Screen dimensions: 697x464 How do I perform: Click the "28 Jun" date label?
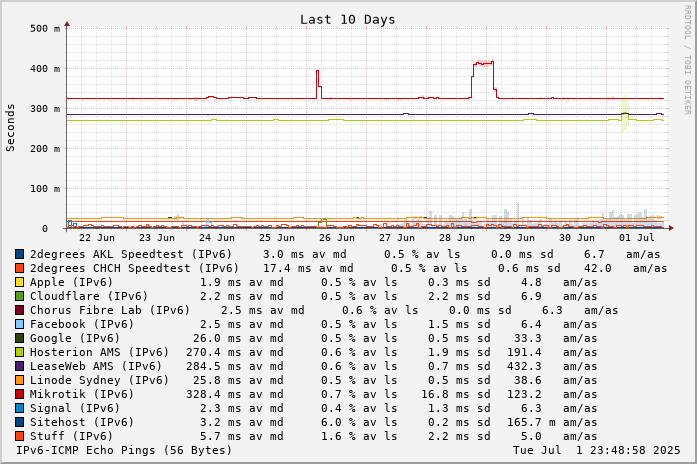coord(457,238)
